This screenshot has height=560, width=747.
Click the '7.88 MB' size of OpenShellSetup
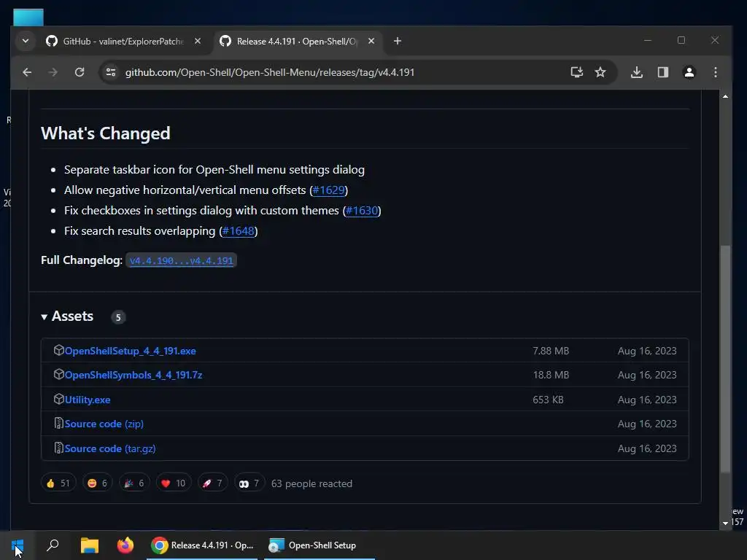(551, 351)
